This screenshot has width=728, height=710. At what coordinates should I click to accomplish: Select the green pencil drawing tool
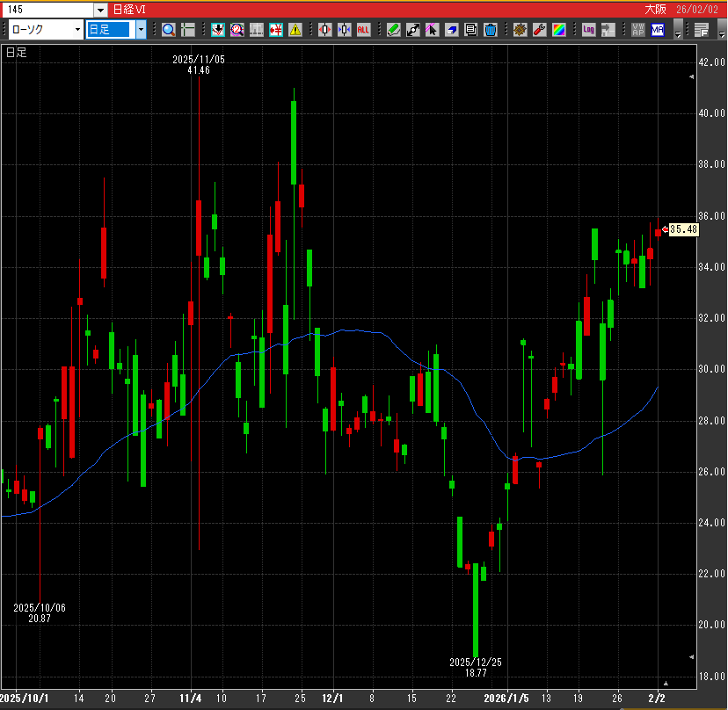pos(394,30)
